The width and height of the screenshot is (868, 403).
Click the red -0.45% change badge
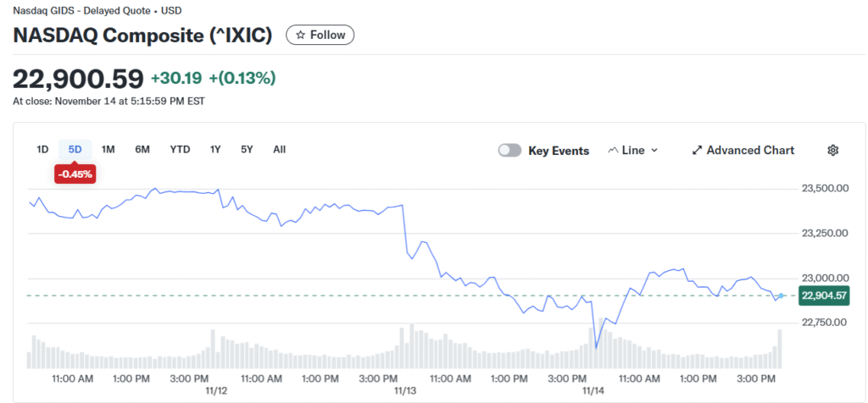point(75,174)
